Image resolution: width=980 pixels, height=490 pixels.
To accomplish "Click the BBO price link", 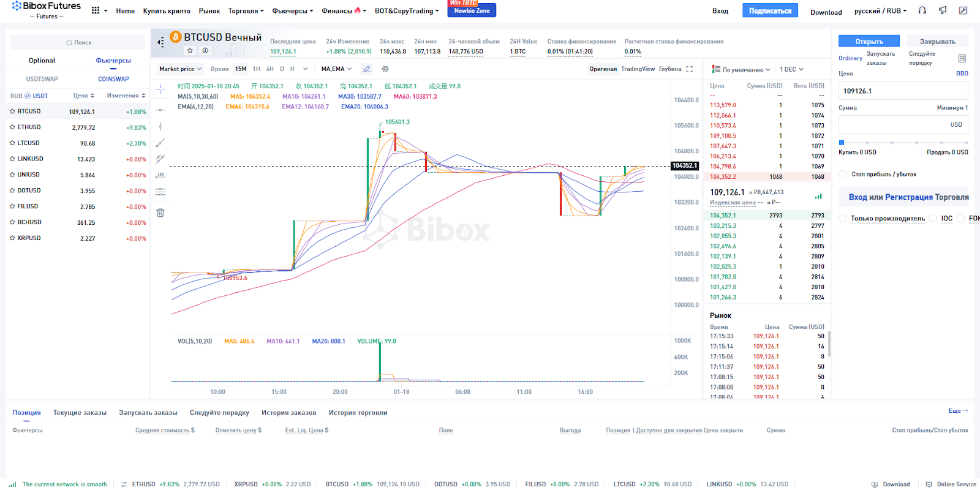I will (962, 73).
